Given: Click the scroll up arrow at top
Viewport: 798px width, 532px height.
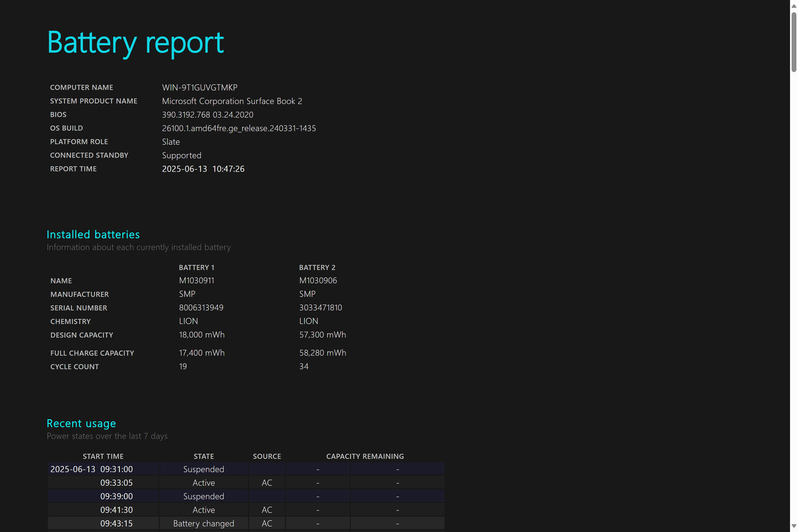Looking at the screenshot, I should [794, 5].
